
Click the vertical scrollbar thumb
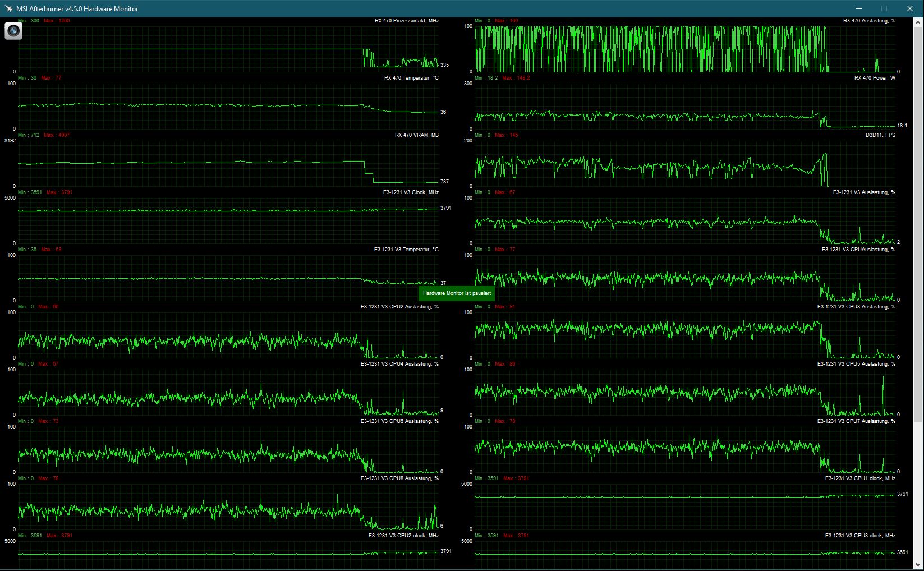tap(918, 223)
